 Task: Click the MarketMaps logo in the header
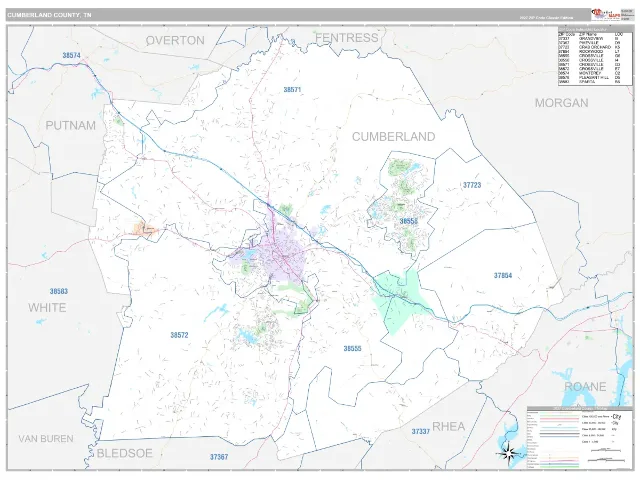point(606,15)
